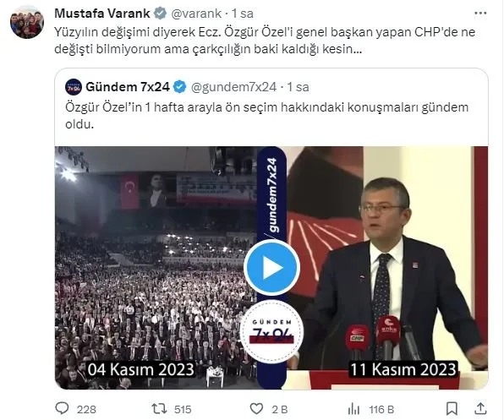Open Mustafa Varank's profile avatar
This screenshot has height=420, width=504.
(x=27, y=22)
